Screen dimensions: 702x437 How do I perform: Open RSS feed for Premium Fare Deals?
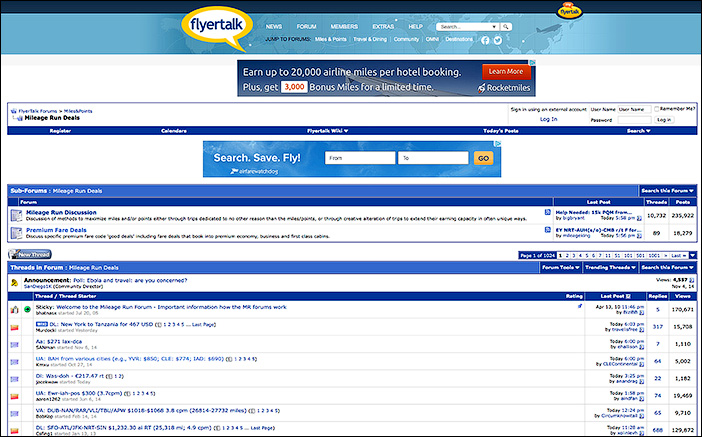click(548, 230)
